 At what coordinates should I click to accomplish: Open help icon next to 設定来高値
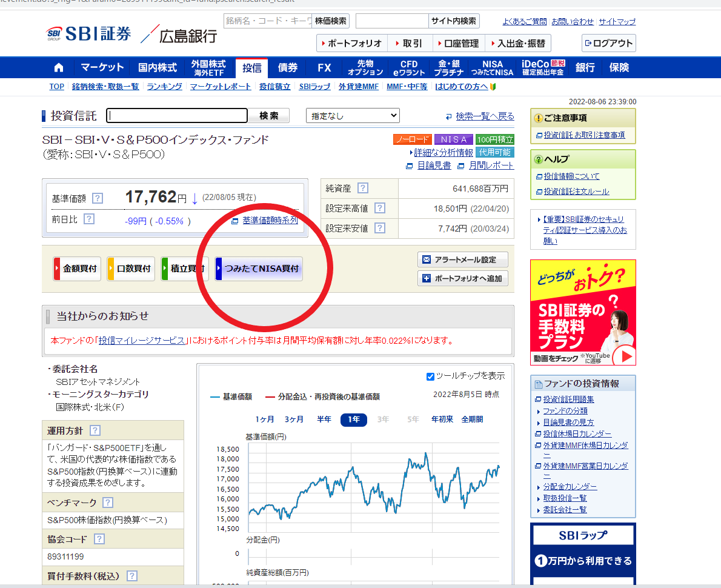coord(380,208)
